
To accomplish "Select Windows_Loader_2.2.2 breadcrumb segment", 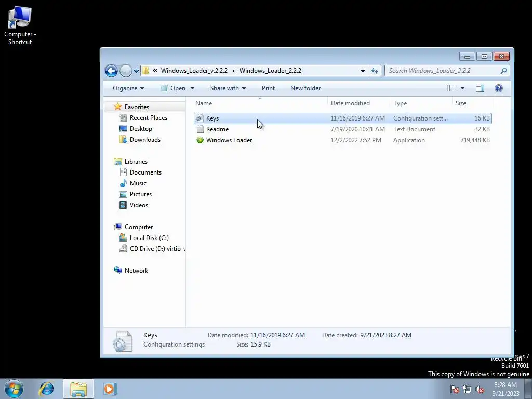I will click(x=270, y=71).
